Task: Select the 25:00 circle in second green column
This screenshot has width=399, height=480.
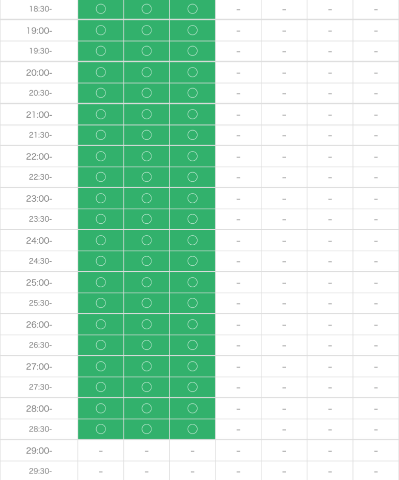Action: point(147,282)
